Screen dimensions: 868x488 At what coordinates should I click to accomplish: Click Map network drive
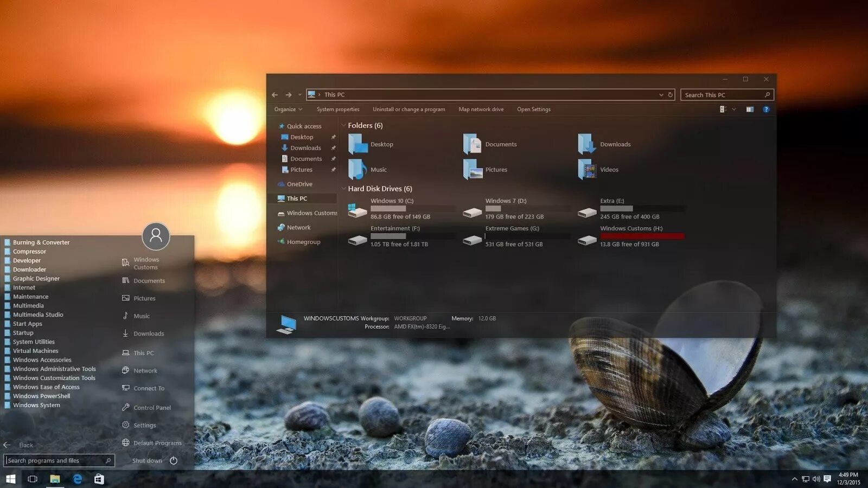coord(481,110)
